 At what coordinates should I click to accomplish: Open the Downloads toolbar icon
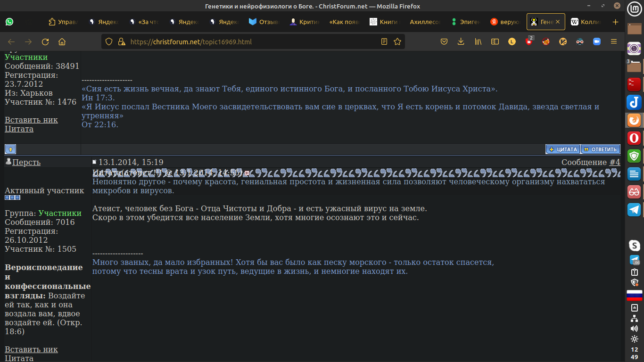tap(461, 41)
